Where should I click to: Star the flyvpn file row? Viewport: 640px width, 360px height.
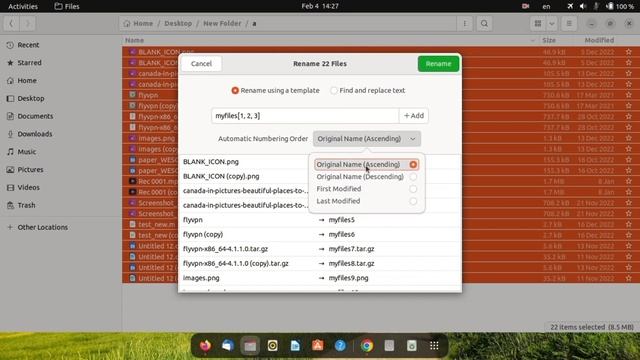(629, 95)
